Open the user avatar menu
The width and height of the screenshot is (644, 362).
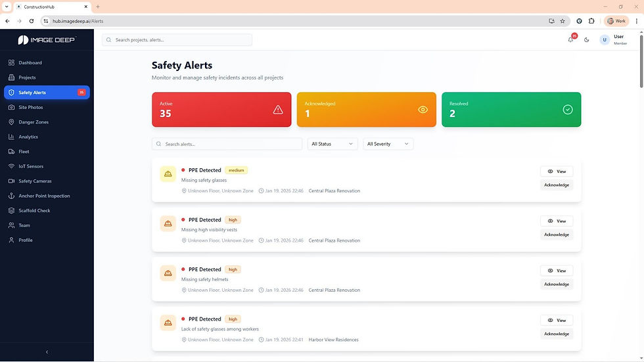coord(604,40)
